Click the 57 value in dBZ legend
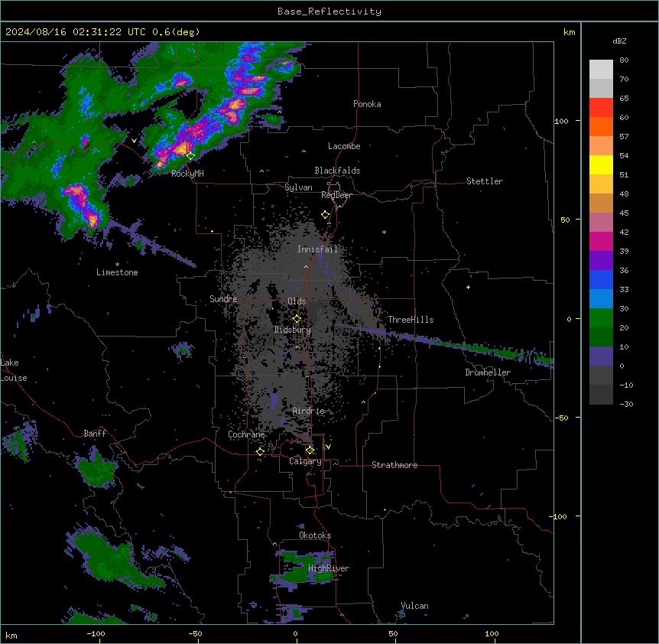 coord(624,136)
